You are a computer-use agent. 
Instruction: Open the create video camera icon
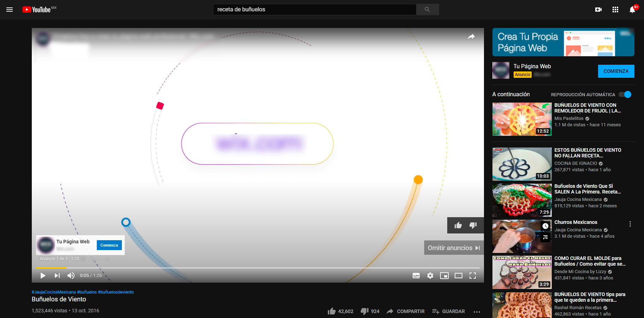598,10
